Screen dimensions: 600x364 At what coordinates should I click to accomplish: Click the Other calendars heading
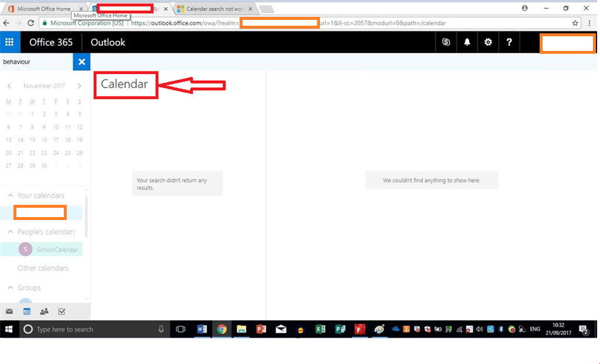(x=43, y=268)
